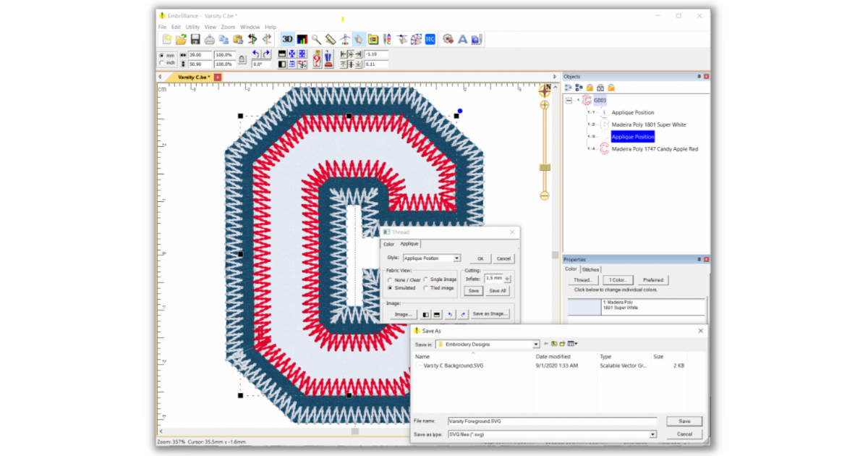
Task: Open the Utility menu
Action: point(192,28)
